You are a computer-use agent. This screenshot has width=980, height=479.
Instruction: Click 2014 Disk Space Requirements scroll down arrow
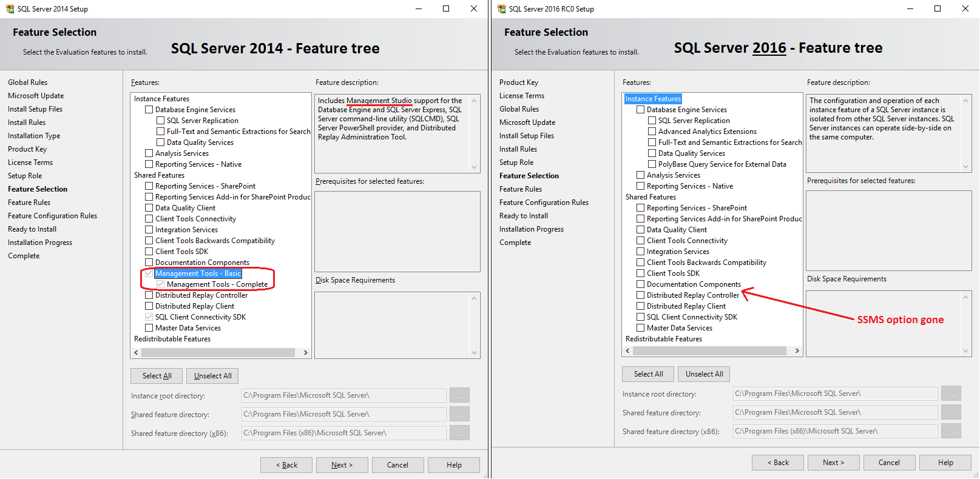click(x=474, y=352)
